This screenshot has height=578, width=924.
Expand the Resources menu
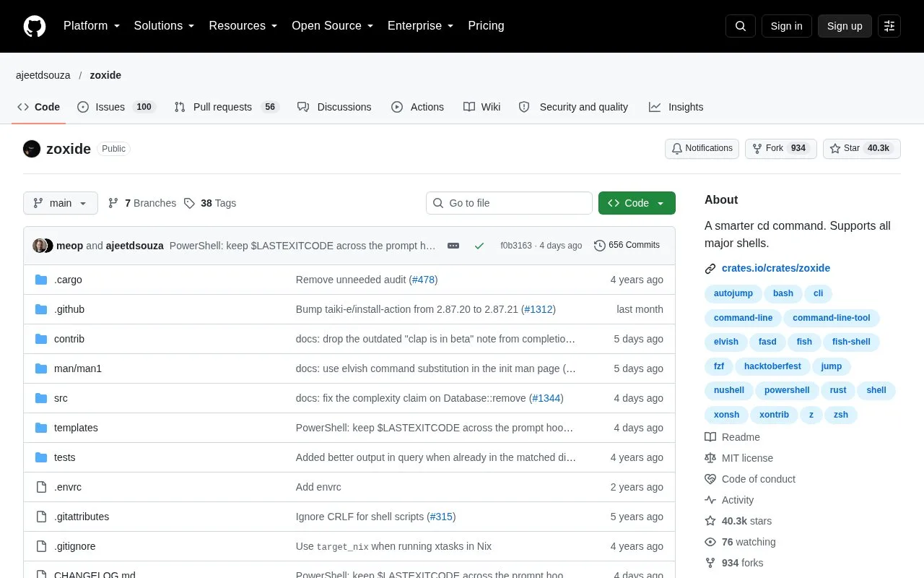coord(243,26)
